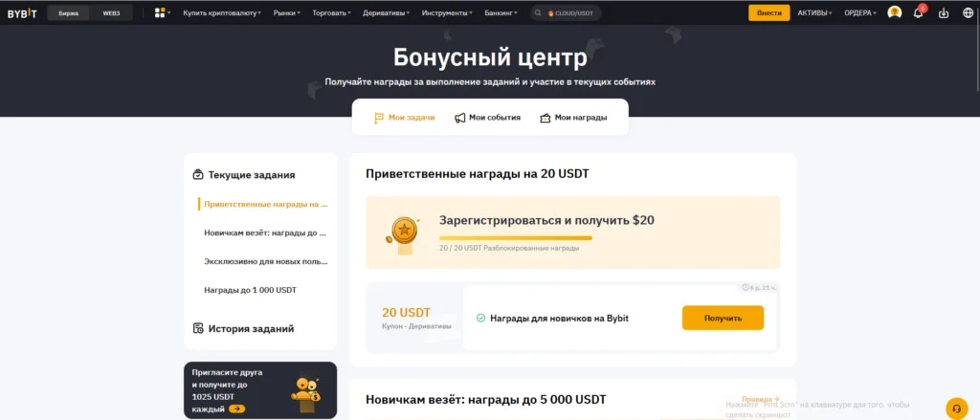Select Приветственные награды sidebar item
The image size is (980, 420).
tap(266, 204)
